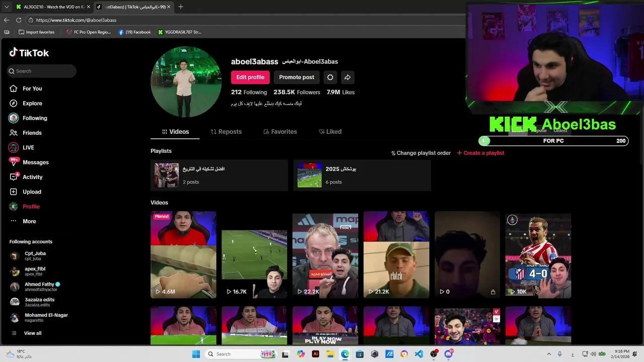Image resolution: width=644 pixels, height=362 pixels.
Task: Open the Upload page
Action: click(25, 192)
